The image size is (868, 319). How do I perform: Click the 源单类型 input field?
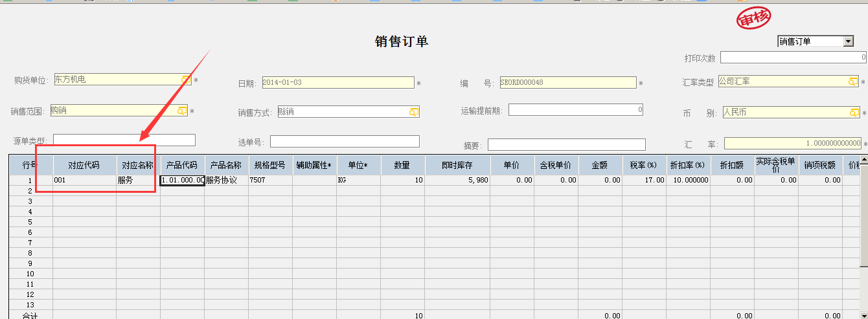click(x=124, y=140)
